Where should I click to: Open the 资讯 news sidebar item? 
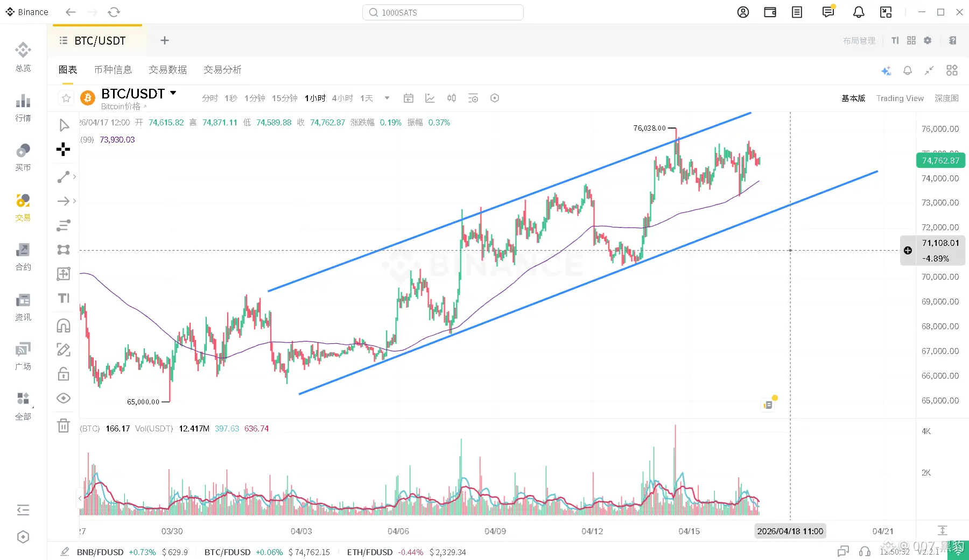tap(23, 307)
